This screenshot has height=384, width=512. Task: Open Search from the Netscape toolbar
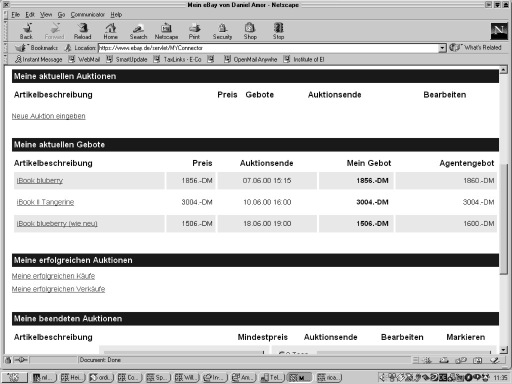(138, 31)
